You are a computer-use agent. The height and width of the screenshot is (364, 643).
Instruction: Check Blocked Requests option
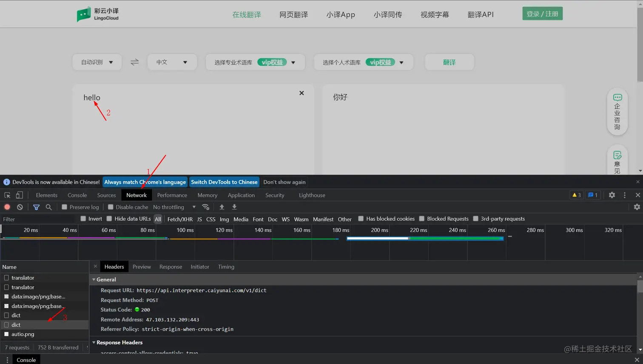click(422, 219)
